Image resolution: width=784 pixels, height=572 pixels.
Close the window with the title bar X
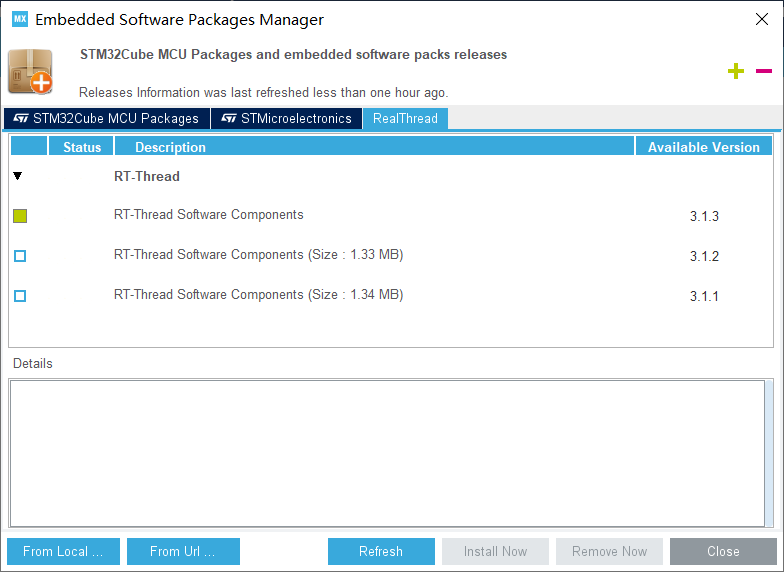click(x=762, y=19)
